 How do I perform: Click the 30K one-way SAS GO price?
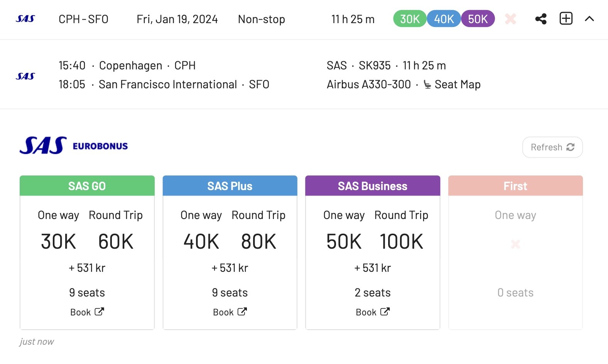click(x=59, y=242)
